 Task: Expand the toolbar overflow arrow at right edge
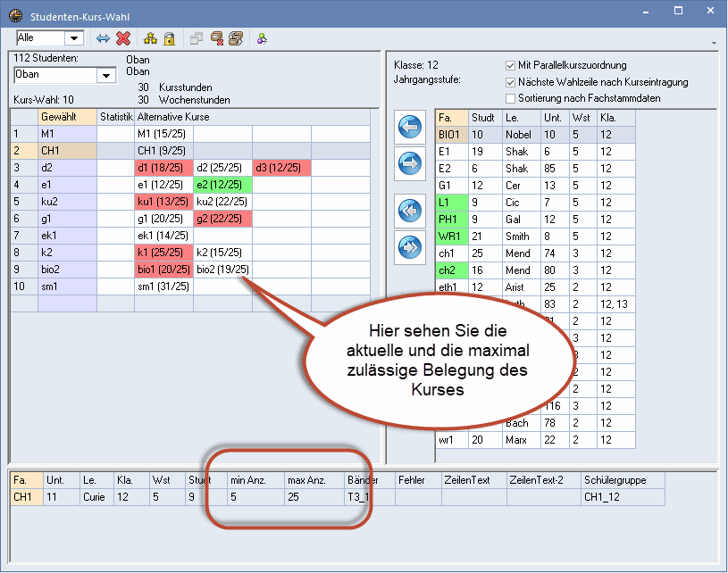714,43
